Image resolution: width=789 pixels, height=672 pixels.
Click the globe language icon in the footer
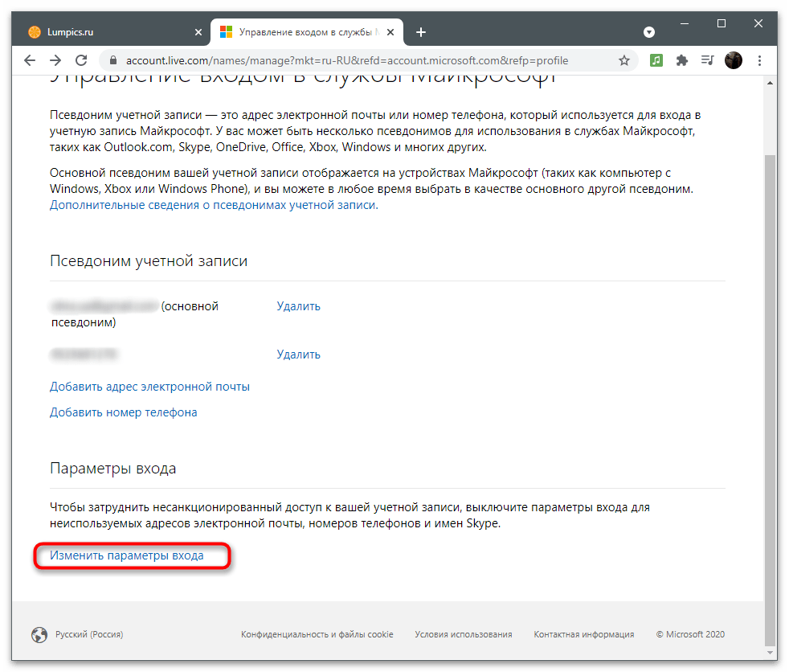click(39, 635)
